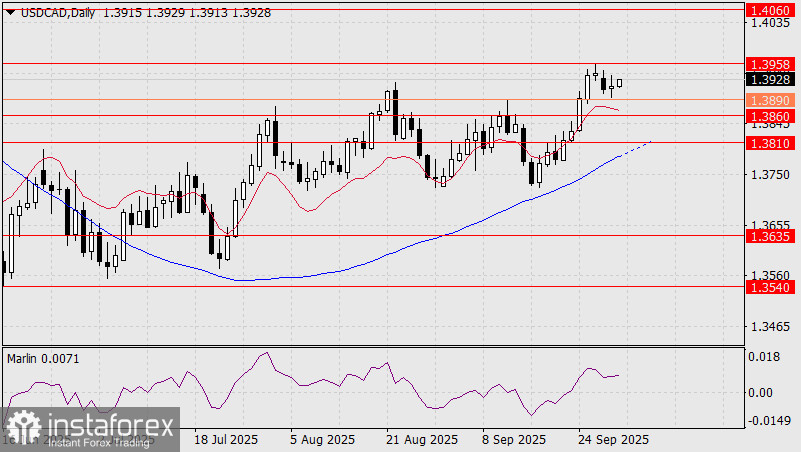Click the -0.0149 oscillator scale value
This screenshot has width=801, height=452.
coord(769,420)
